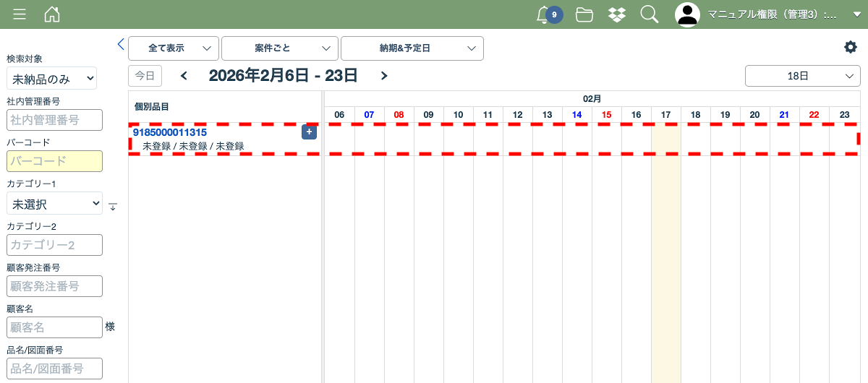Image resolution: width=868 pixels, height=383 pixels.
Task: Go to previous date range
Action: [x=184, y=76]
